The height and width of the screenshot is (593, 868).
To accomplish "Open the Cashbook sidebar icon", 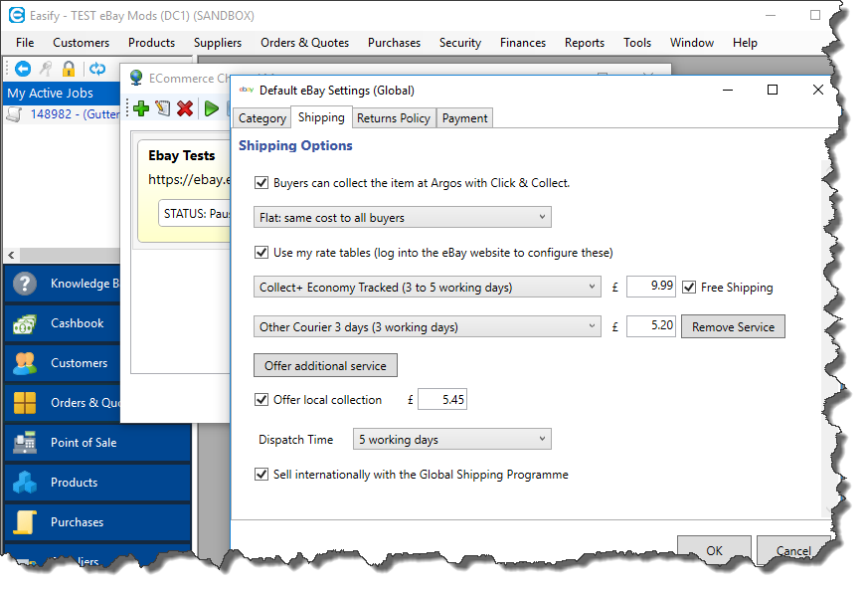I will pos(25,323).
